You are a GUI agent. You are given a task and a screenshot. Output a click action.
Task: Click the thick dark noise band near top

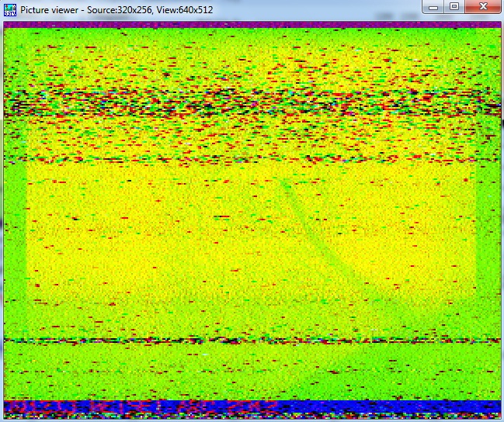pyautogui.click(x=252, y=103)
